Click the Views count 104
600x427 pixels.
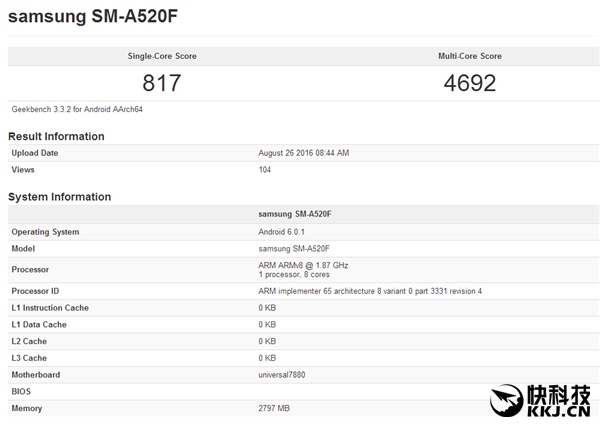[266, 171]
